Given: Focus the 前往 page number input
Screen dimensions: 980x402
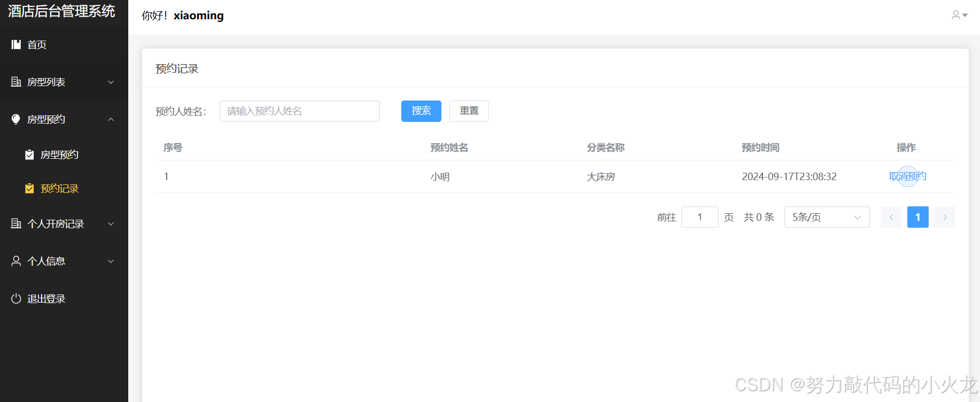Looking at the screenshot, I should click(x=700, y=217).
